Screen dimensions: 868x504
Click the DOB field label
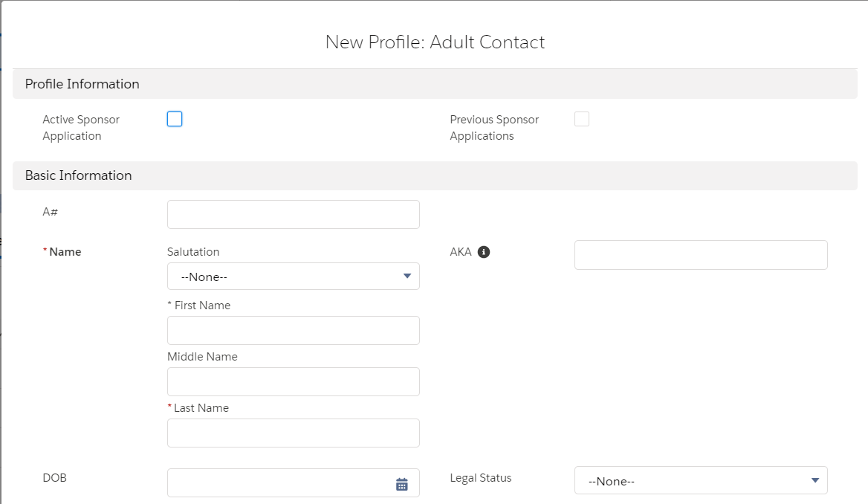point(55,478)
